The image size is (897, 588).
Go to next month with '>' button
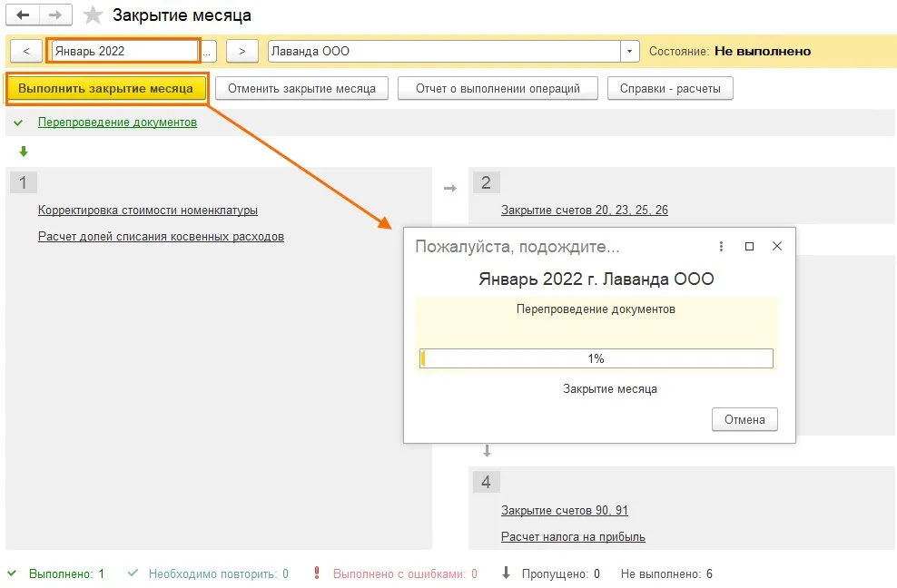tap(242, 51)
